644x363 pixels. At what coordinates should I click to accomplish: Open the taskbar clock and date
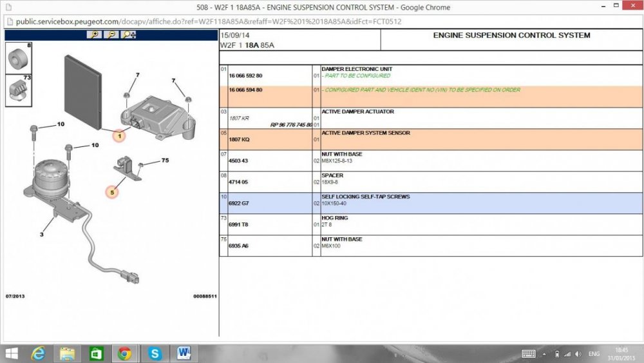pos(621,354)
